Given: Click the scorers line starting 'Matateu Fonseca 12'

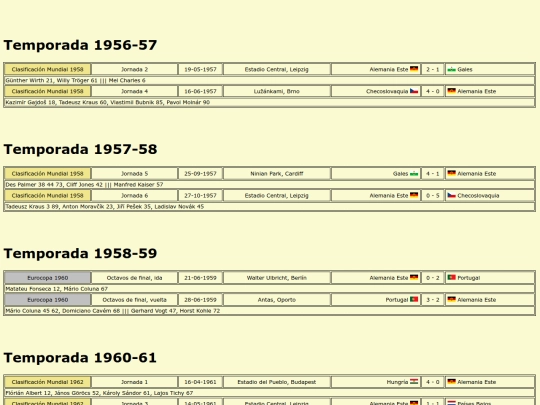Looking at the screenshot, I should pos(270,289).
